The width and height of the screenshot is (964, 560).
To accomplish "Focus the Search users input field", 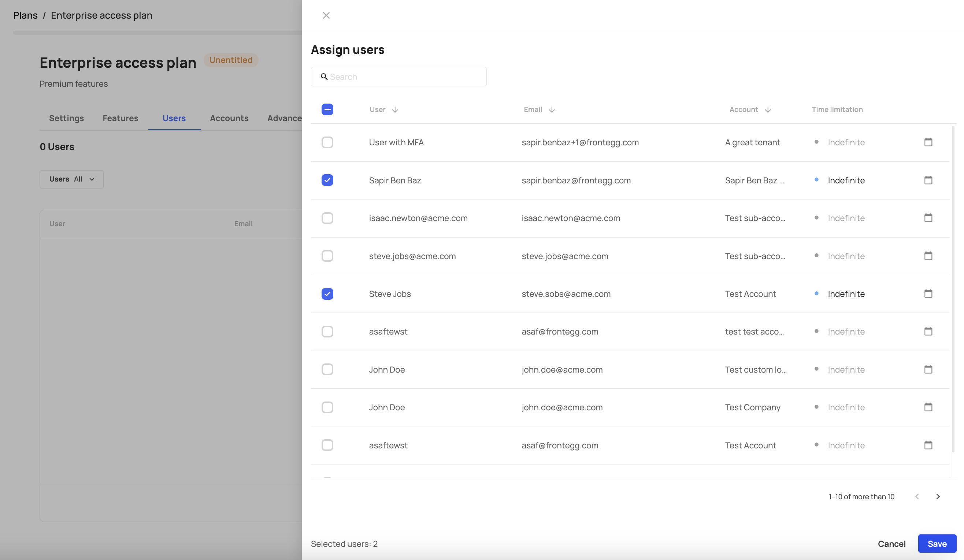I will pos(405,77).
